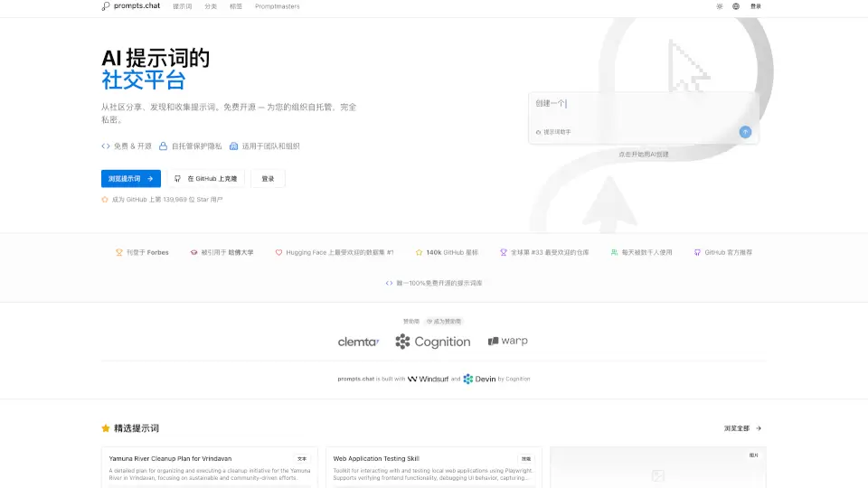Open the 标签 navigation item

236,6
